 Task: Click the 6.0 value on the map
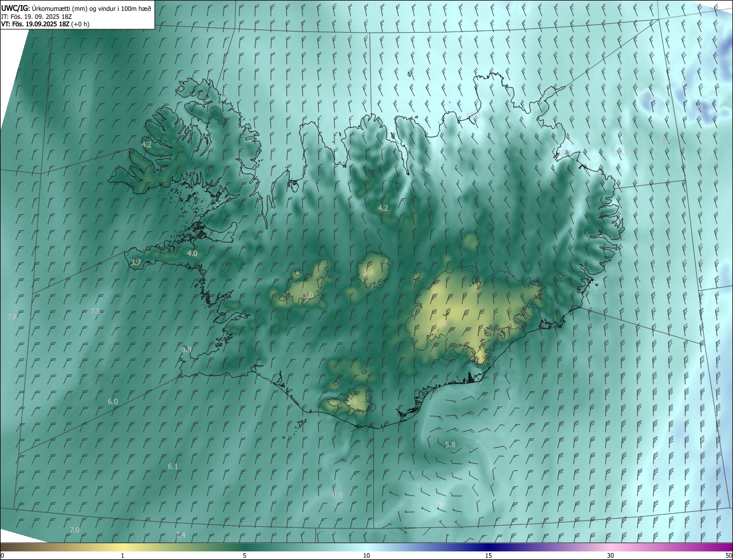[113, 402]
